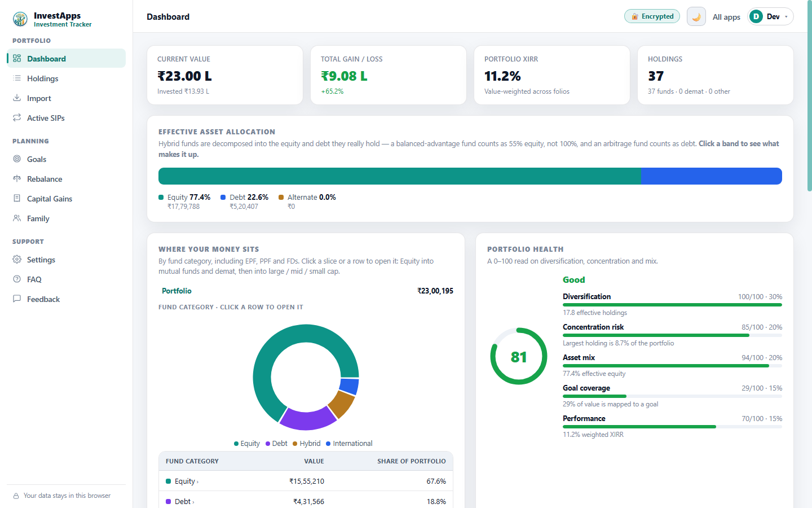This screenshot has height=508, width=812.
Task: Click the InvestApps logo icon
Action: [20, 19]
